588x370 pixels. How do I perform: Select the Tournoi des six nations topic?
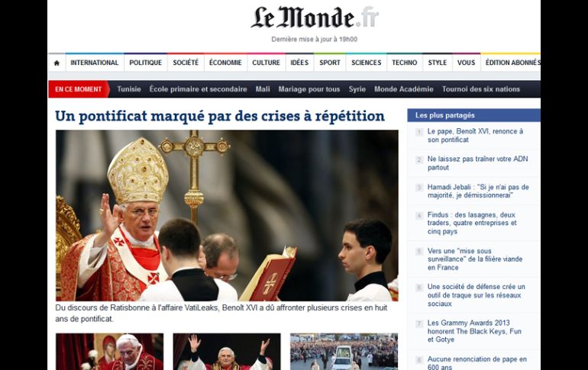[x=481, y=89]
